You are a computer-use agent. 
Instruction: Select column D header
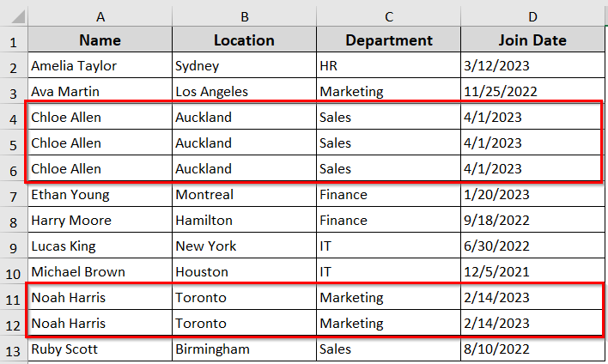(532, 16)
